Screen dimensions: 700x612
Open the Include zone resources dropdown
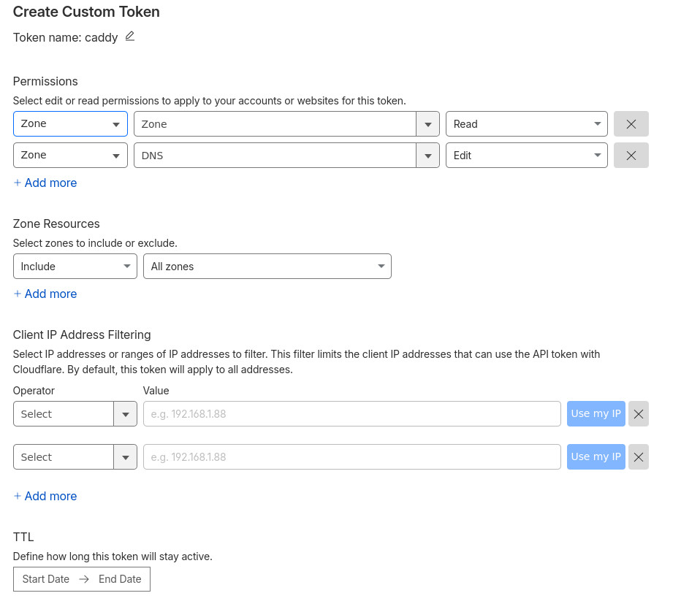[75, 267]
